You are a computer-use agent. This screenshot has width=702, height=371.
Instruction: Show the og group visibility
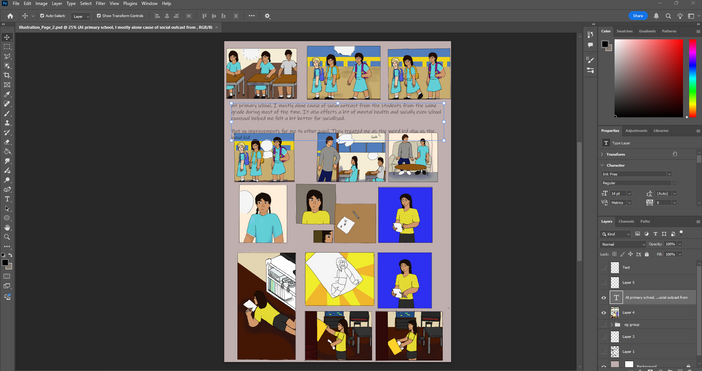pyautogui.click(x=604, y=324)
